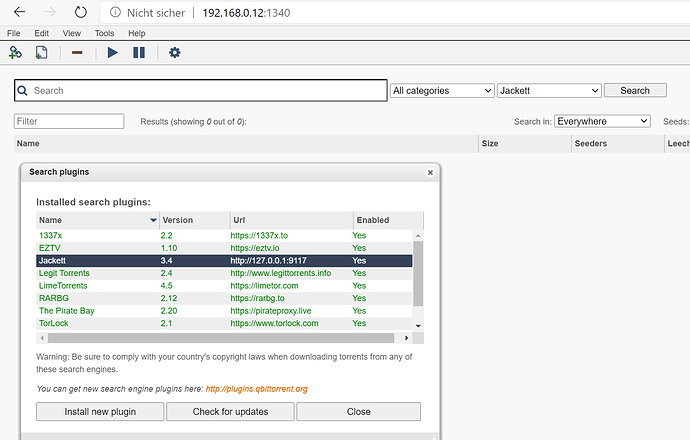Open the View menu

pyautogui.click(x=72, y=33)
